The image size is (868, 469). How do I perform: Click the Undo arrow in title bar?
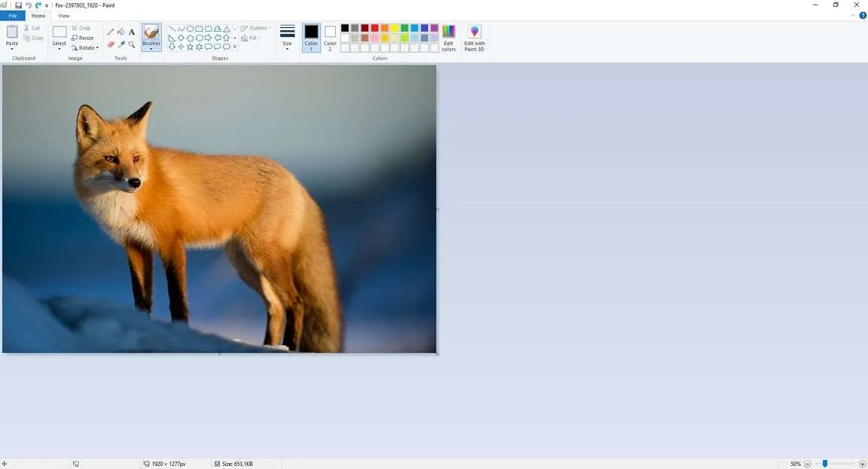[x=28, y=5]
